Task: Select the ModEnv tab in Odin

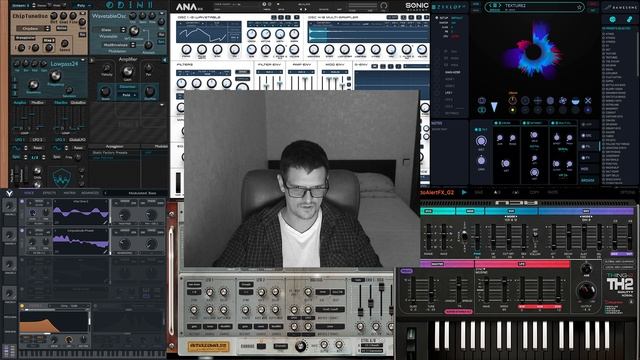Action: click(38, 103)
